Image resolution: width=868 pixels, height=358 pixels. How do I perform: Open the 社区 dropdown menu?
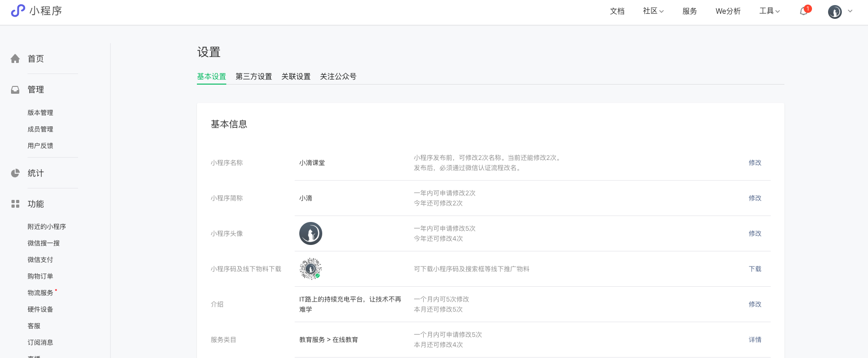coord(653,11)
